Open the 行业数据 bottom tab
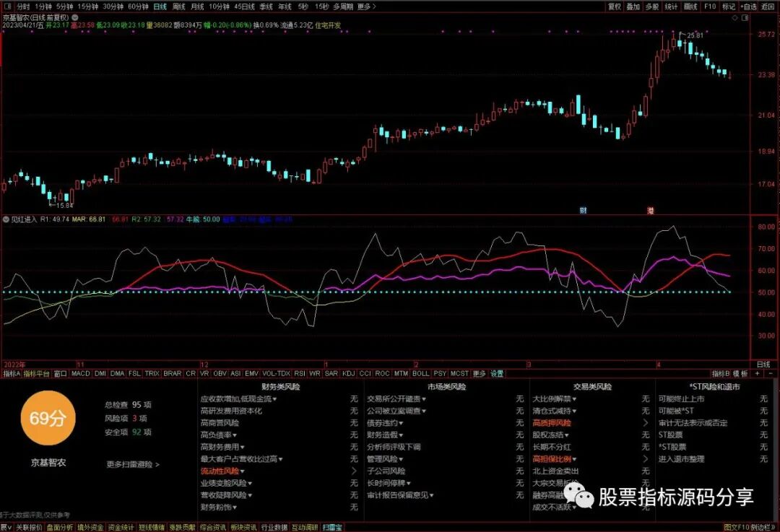Viewport: 780px width, 532px height. [x=274, y=527]
